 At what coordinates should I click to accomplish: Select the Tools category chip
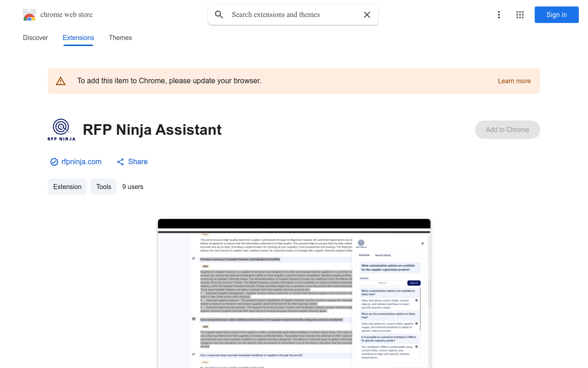pos(104,187)
